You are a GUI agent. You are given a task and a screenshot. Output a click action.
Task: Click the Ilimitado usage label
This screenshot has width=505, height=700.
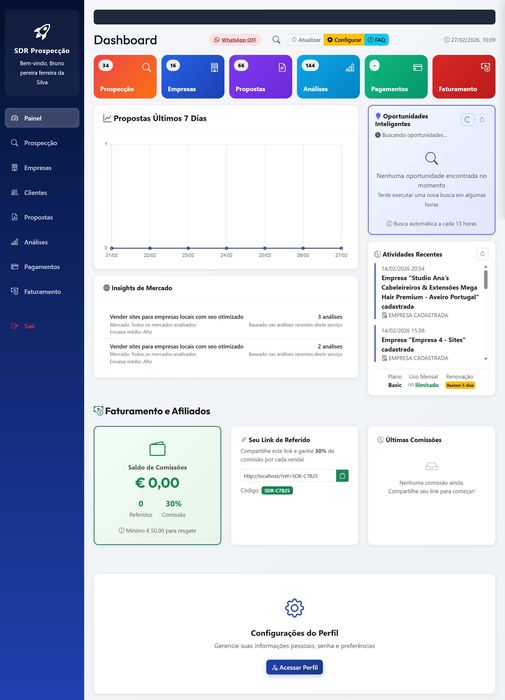(423, 385)
